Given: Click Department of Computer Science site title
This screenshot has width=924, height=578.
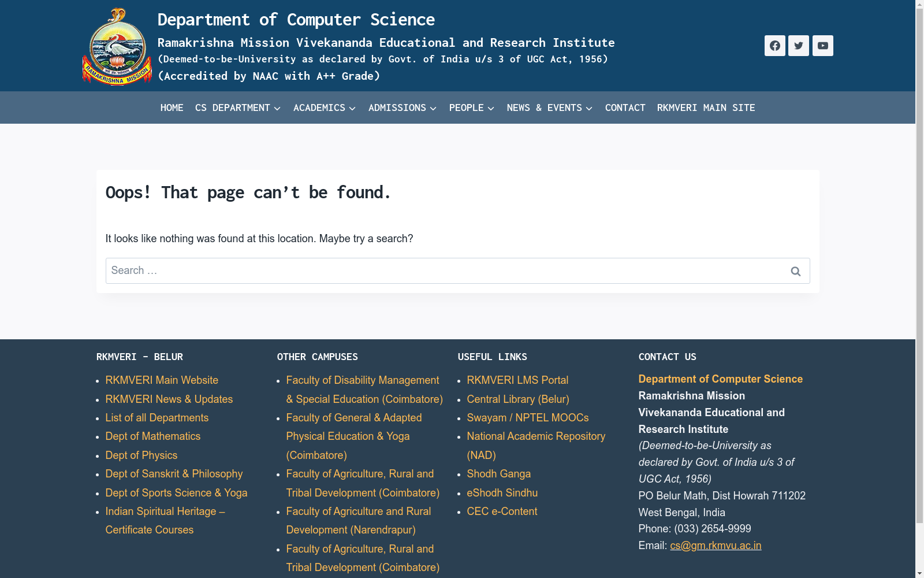Looking at the screenshot, I should tap(296, 20).
